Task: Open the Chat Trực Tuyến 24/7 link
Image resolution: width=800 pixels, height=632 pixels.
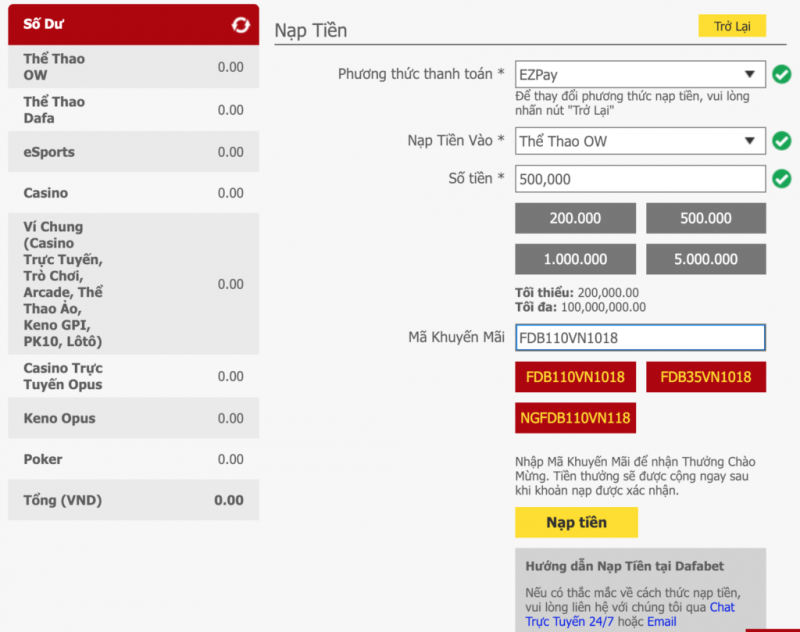Action: (x=630, y=614)
